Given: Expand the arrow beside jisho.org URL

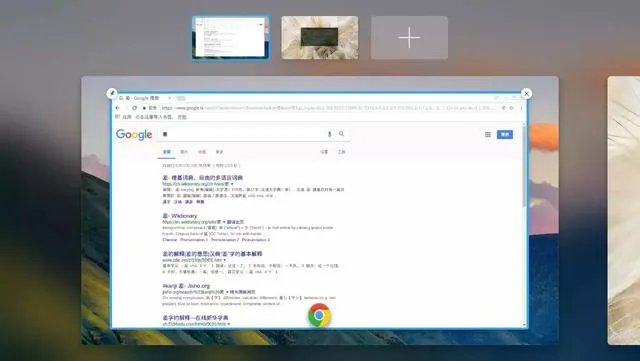Looking at the screenshot, I should [227, 292].
